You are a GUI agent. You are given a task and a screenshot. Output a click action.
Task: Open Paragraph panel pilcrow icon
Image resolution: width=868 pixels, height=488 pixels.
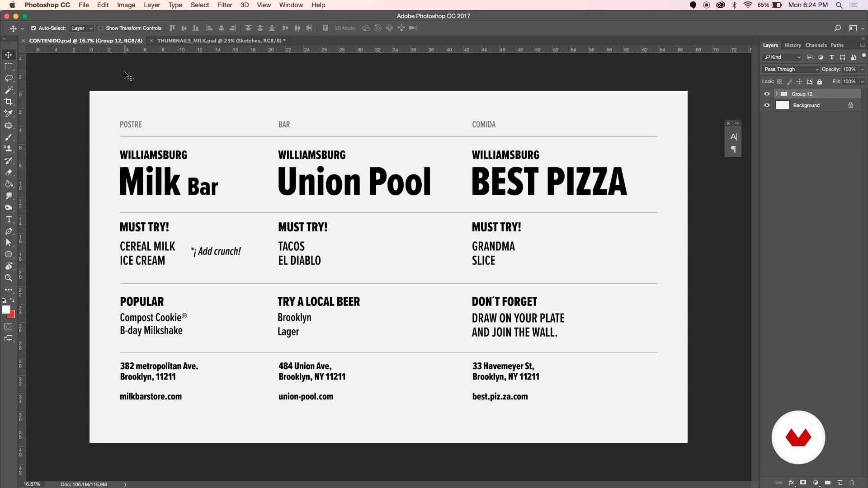tap(733, 149)
